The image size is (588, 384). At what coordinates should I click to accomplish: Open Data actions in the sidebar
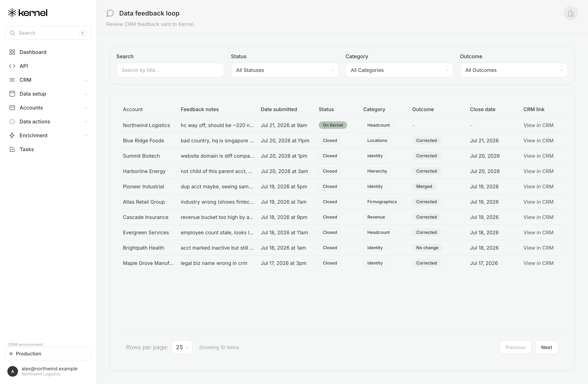[48, 122]
